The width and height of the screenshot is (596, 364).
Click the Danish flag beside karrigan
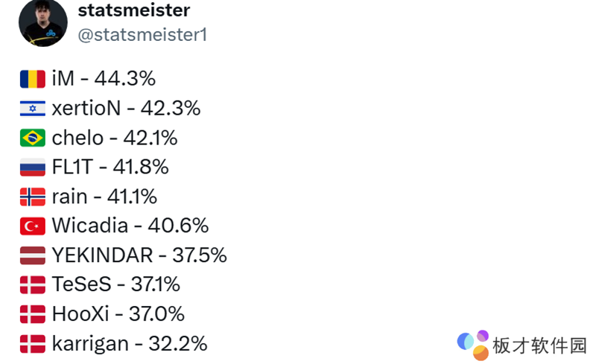click(33, 344)
